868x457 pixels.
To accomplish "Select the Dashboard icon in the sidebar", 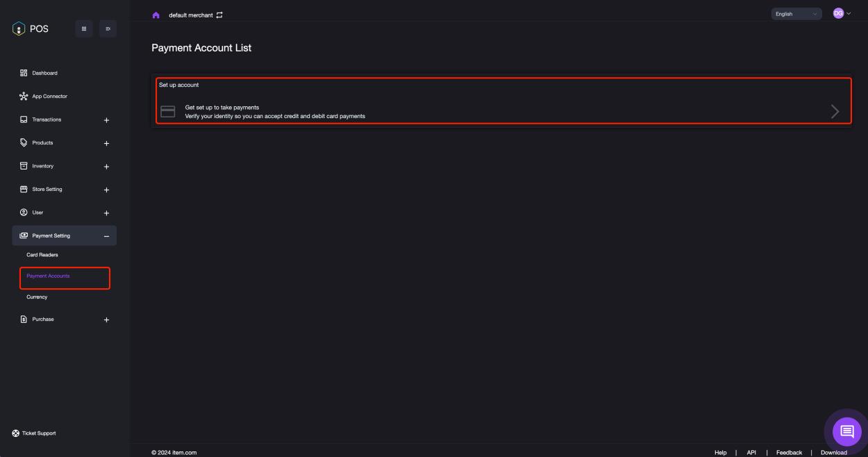I will coord(23,72).
